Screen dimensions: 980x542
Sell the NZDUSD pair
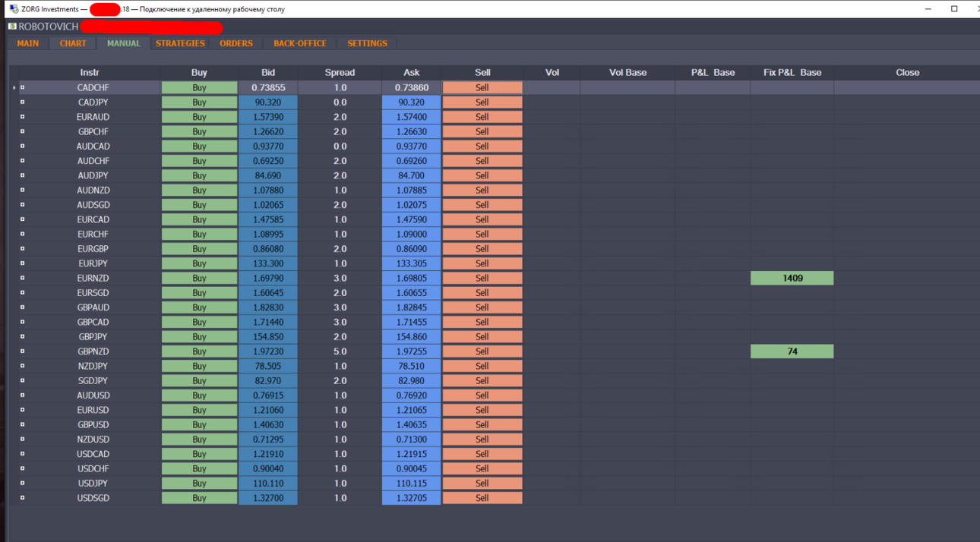(x=482, y=439)
